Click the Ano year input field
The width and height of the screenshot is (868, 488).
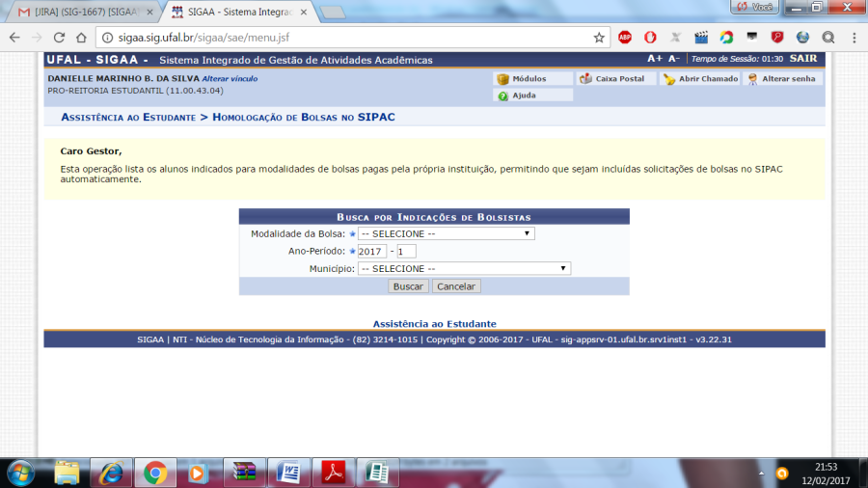coord(371,251)
